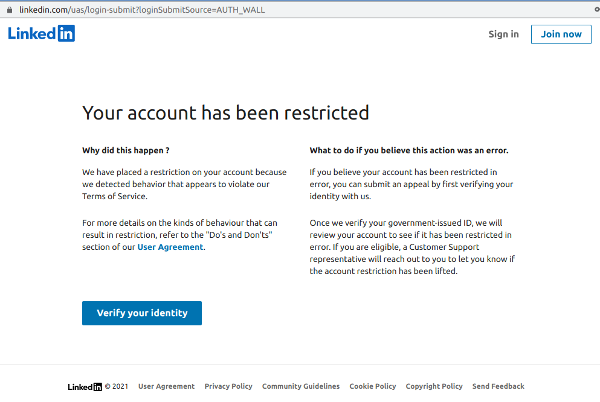This screenshot has height=402, width=600.
Task: Click the "What to do if you believe this action was an error." heading
Action: point(409,150)
